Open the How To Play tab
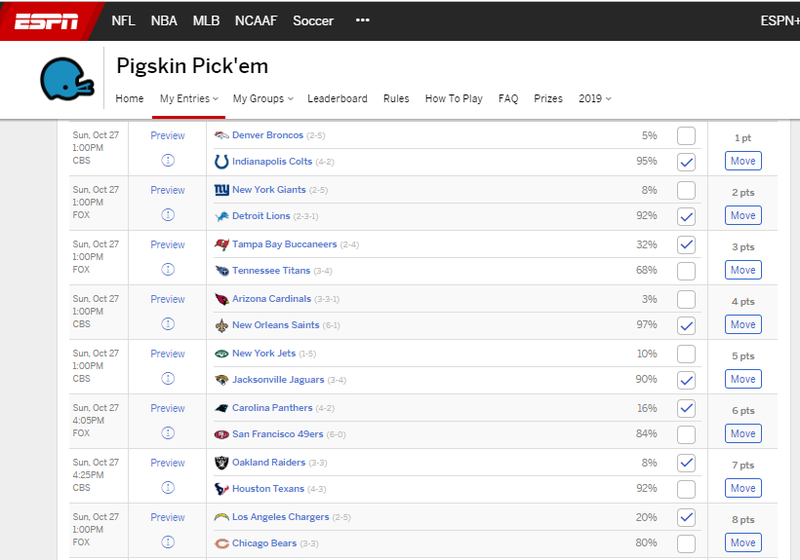 [454, 98]
